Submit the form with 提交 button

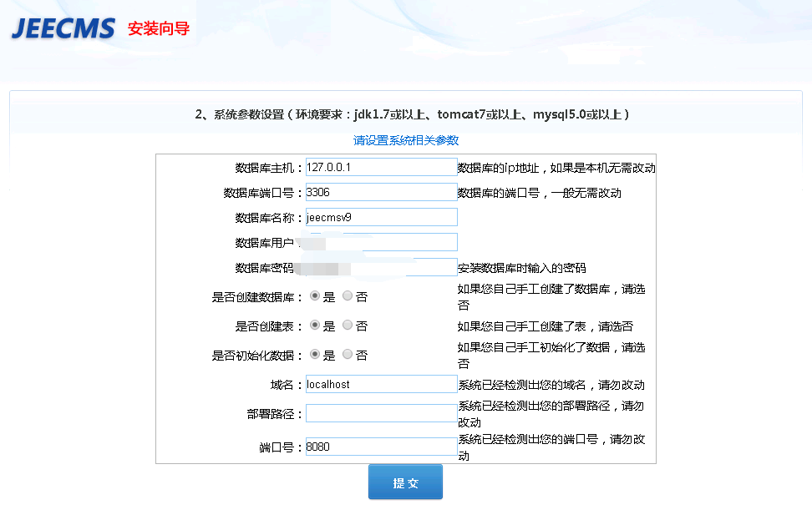point(405,482)
